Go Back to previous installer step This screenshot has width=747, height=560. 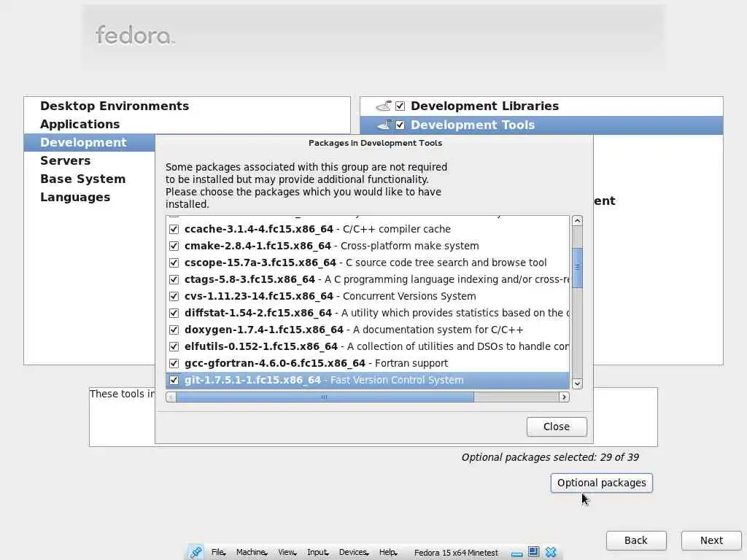tap(636, 540)
